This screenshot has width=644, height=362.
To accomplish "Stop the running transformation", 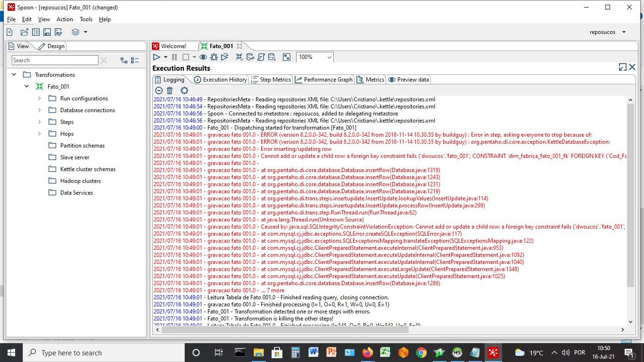I will point(186,57).
